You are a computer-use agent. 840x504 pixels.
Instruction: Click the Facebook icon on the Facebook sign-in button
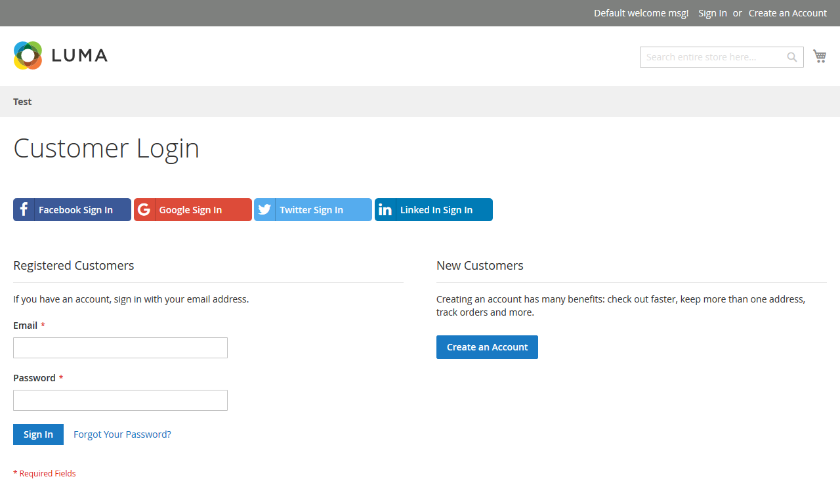click(24, 209)
